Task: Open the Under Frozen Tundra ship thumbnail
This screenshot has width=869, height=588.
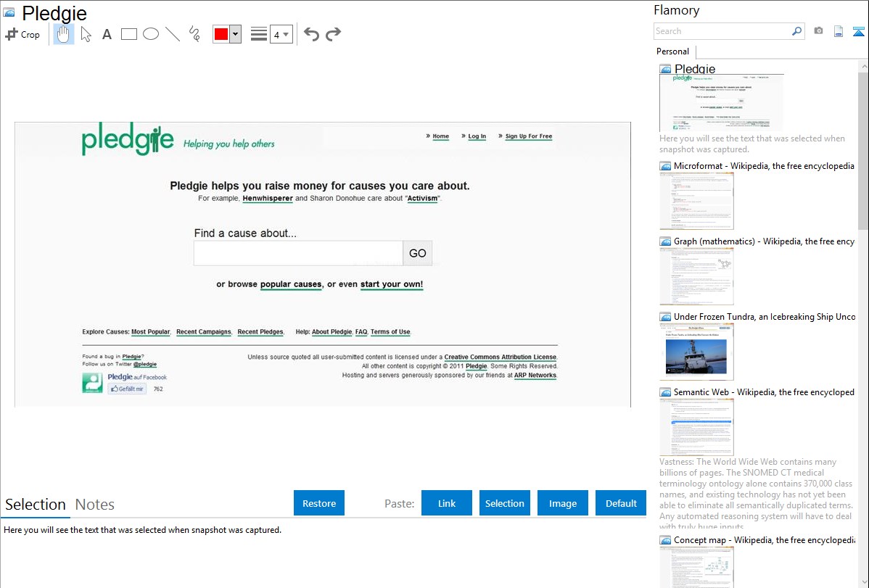Action: coord(696,352)
